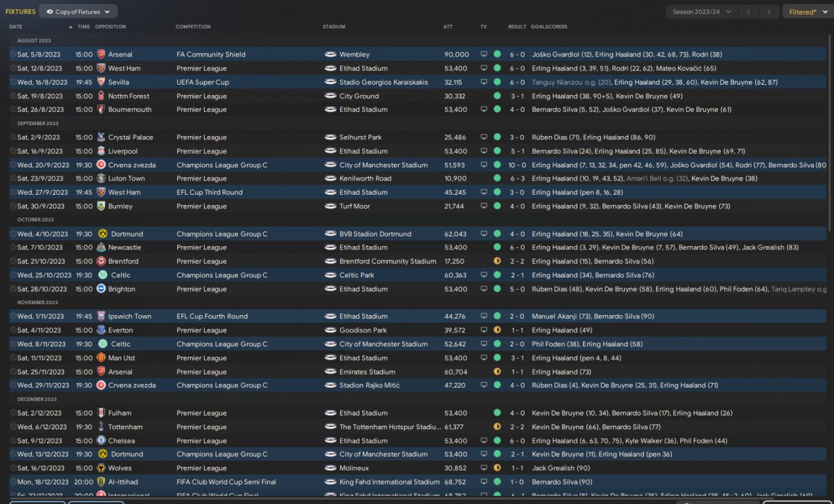Click the 90,000 attendance value
The height and width of the screenshot is (504, 834).
click(x=457, y=55)
